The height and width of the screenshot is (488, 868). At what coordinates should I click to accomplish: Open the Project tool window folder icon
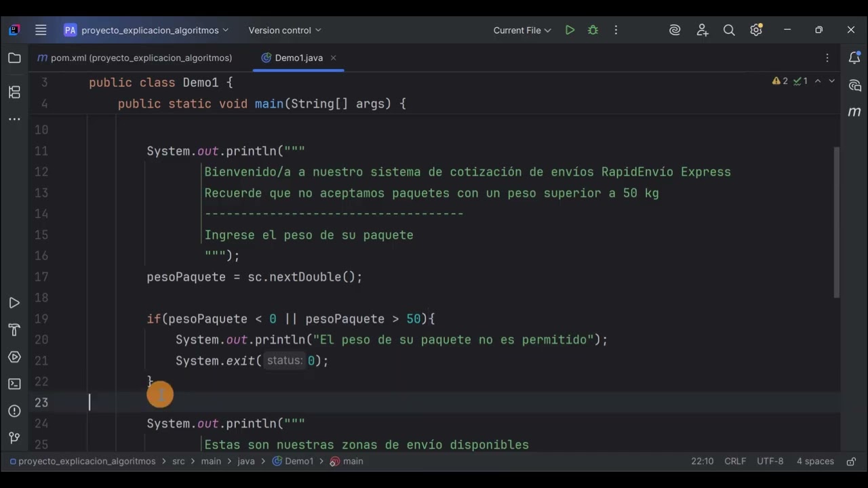pyautogui.click(x=14, y=58)
